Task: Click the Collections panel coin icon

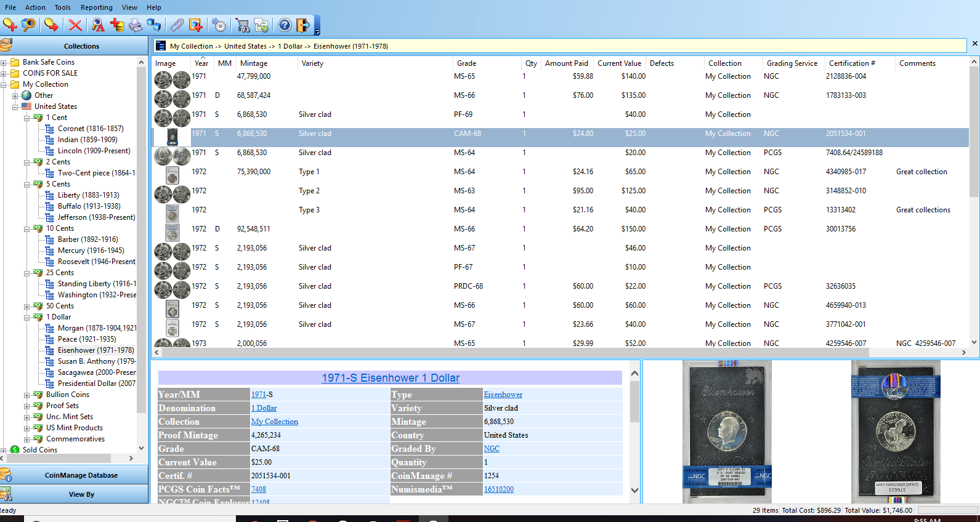Action: pos(6,46)
